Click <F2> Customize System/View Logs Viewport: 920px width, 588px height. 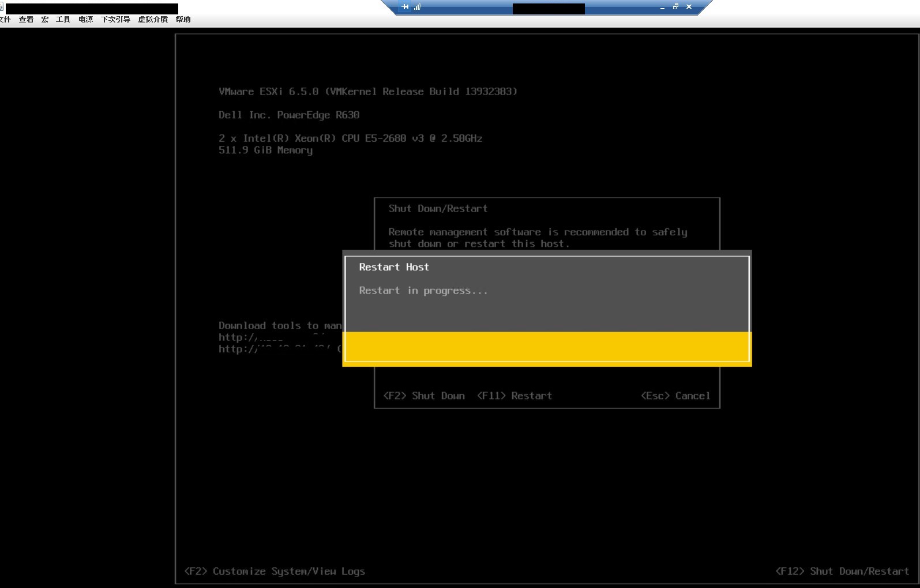[x=275, y=571]
